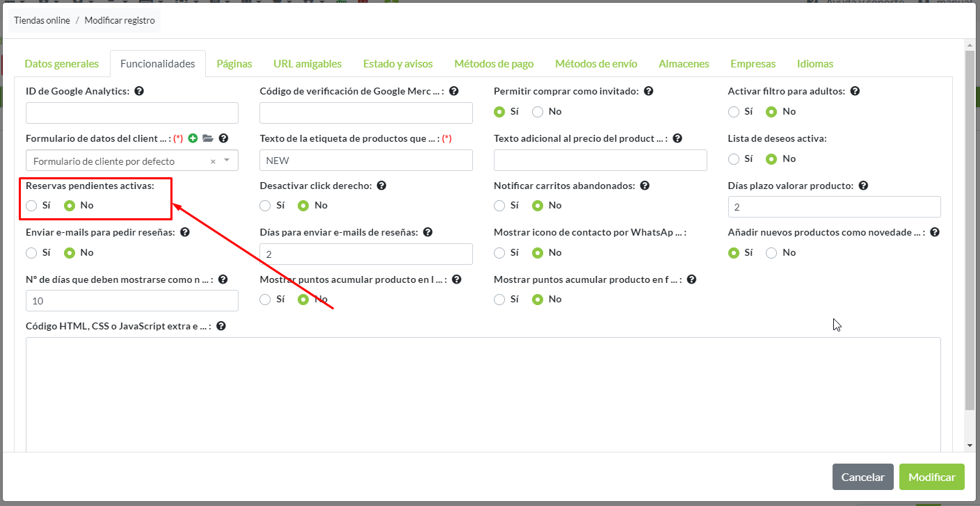Viewport: 980px width, 506px height.
Task: Click dropdown arrow of Formulario de cliente por defecto
Action: (x=227, y=160)
